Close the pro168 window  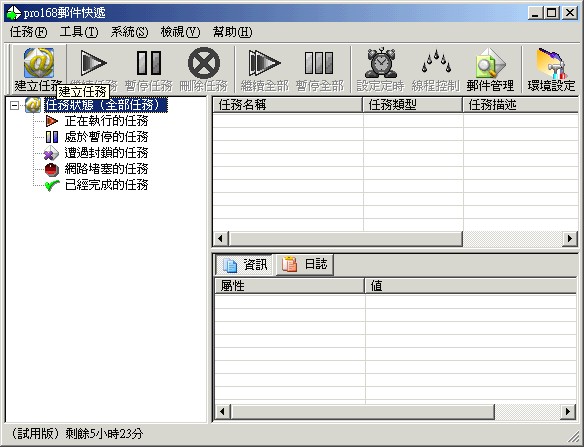pyautogui.click(x=569, y=13)
